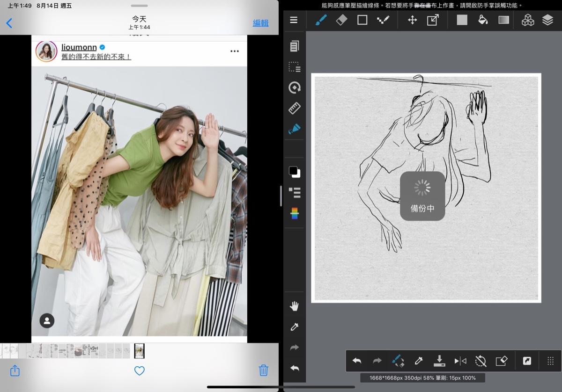The height and width of the screenshot is (392, 562).
Task: Select the Bucket fill tool
Action: pyautogui.click(x=483, y=20)
